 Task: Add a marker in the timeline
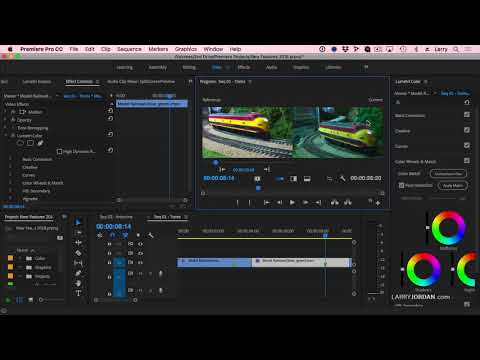coord(138,235)
